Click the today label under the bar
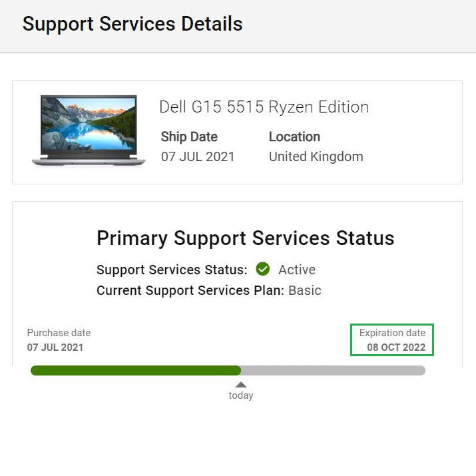476x476 pixels. pyautogui.click(x=241, y=395)
